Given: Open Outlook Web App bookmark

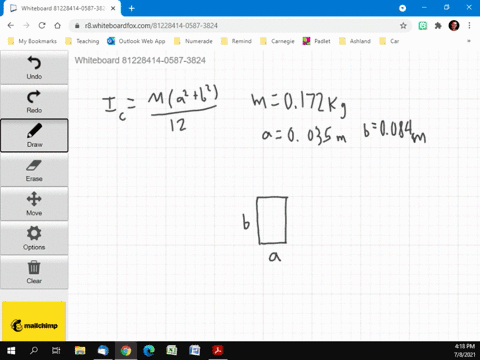Looking at the screenshot, I should click(x=136, y=41).
